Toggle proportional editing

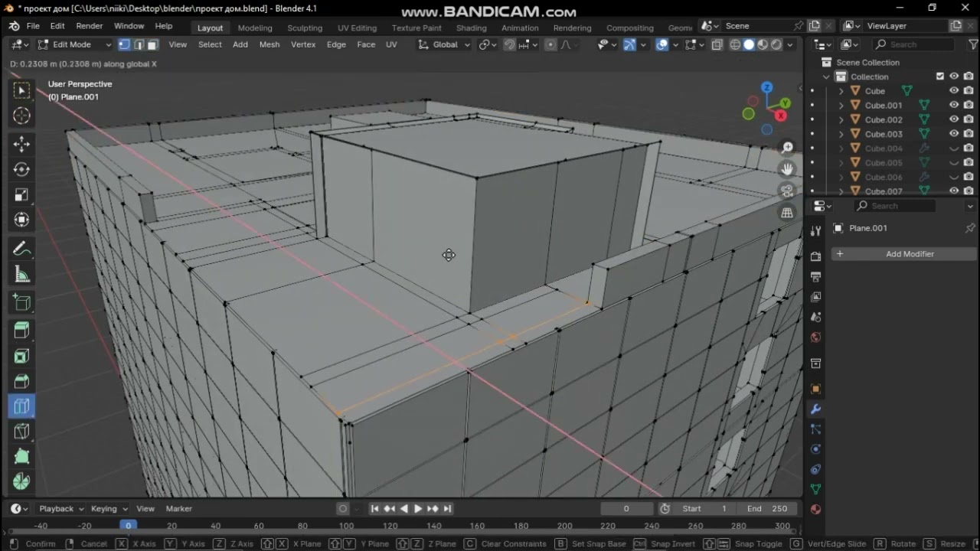pyautogui.click(x=550, y=44)
